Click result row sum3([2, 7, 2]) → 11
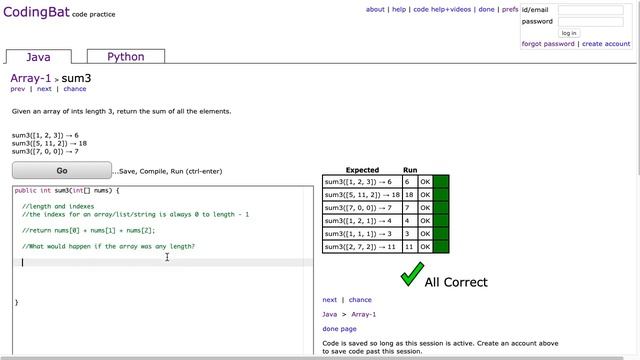640x360 pixels. click(x=385, y=247)
